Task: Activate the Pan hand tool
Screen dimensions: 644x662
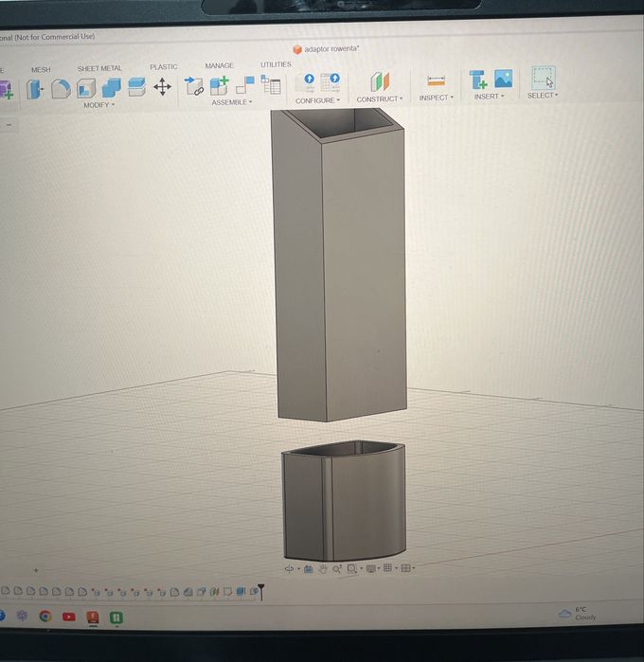Action: [x=323, y=569]
